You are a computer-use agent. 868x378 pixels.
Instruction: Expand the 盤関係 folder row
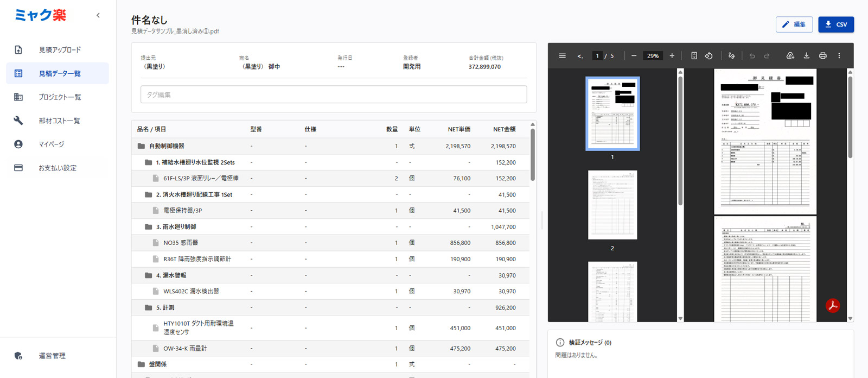(141, 364)
